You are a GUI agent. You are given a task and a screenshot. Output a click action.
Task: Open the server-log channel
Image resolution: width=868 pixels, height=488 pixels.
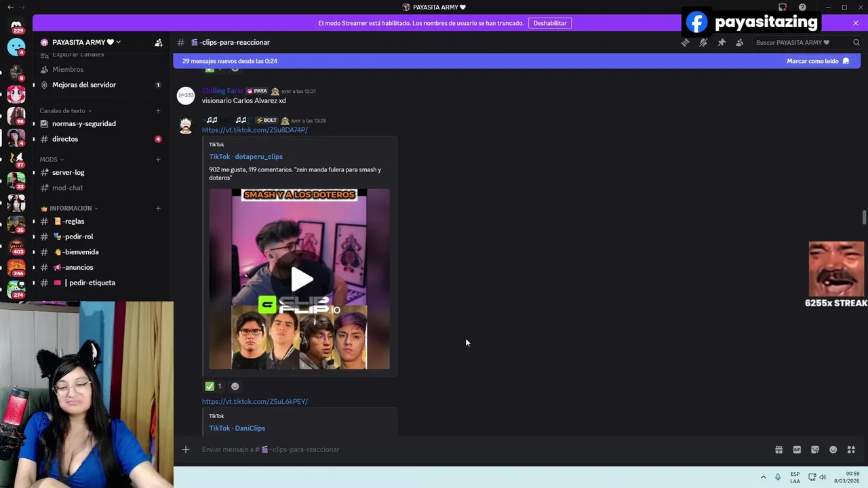[x=68, y=172]
